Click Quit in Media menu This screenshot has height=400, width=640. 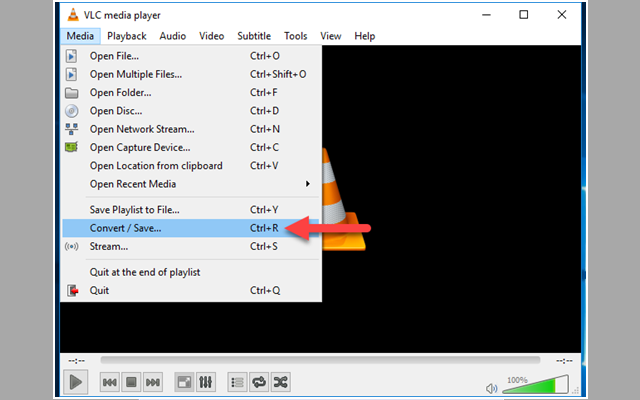tap(99, 290)
